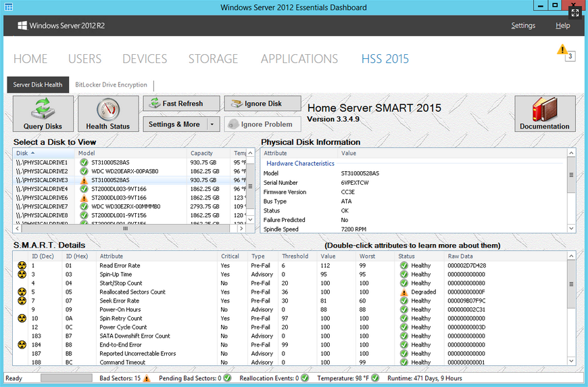Click Healthy check icon for Power-On Hours
The image size is (588, 387).
(403, 310)
